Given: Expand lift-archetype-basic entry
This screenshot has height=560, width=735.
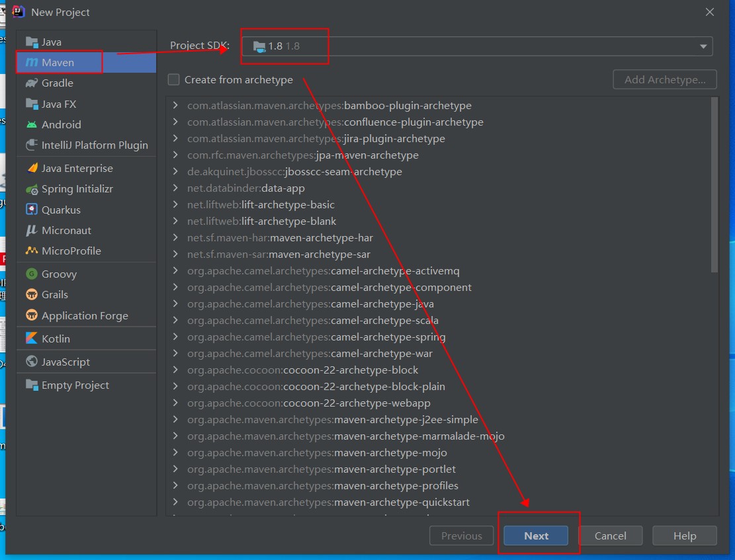Looking at the screenshot, I should tap(175, 204).
